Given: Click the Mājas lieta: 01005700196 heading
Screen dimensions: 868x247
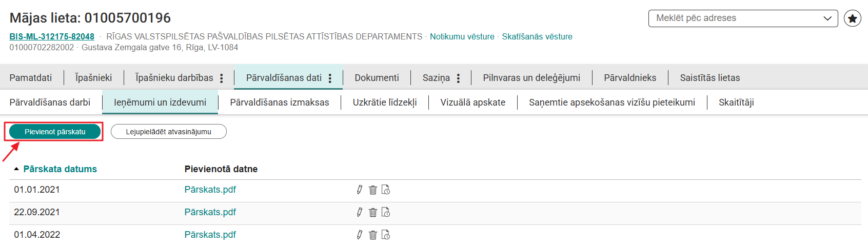Looking at the screenshot, I should (x=90, y=18).
